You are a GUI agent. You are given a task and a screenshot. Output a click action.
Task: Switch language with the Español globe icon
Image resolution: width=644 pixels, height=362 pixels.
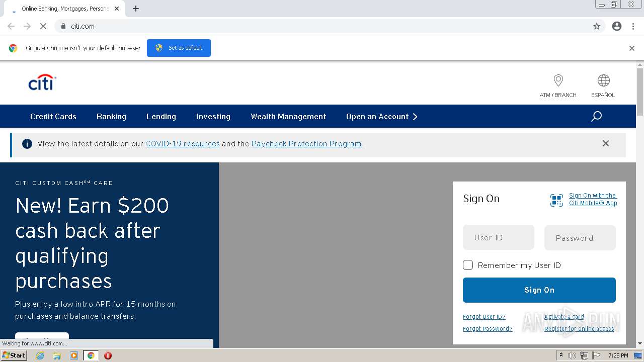tap(603, 80)
